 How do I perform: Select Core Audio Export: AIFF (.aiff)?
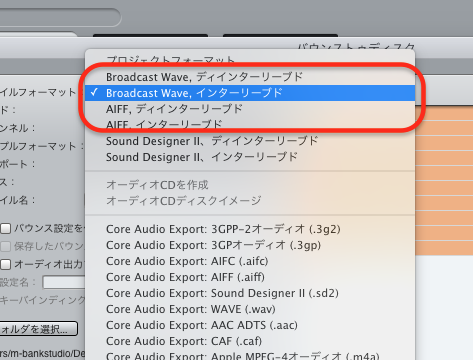coord(250,277)
